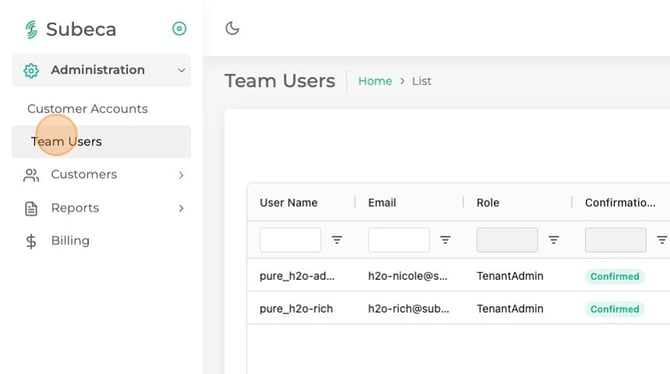This screenshot has width=670, height=374.
Task: Sort by Confirmation column header
Action: (620, 203)
